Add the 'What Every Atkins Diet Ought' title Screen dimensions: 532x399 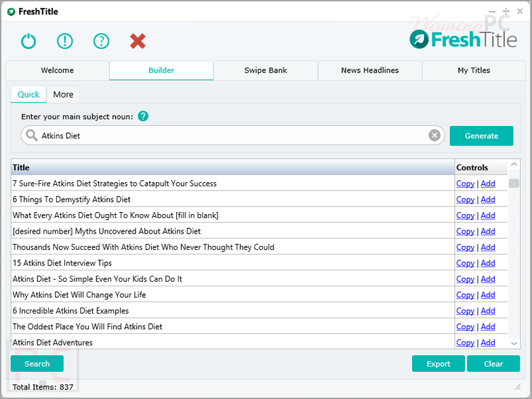(x=488, y=215)
